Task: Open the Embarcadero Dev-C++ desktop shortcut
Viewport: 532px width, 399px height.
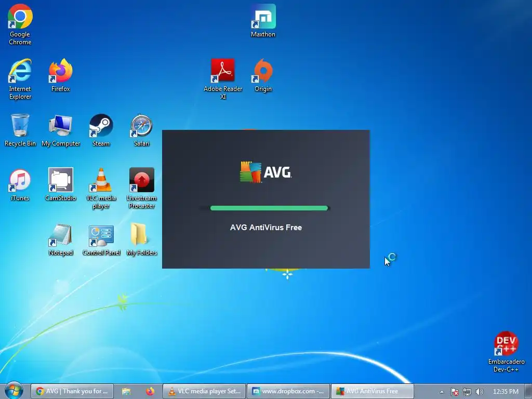Action: click(506, 352)
